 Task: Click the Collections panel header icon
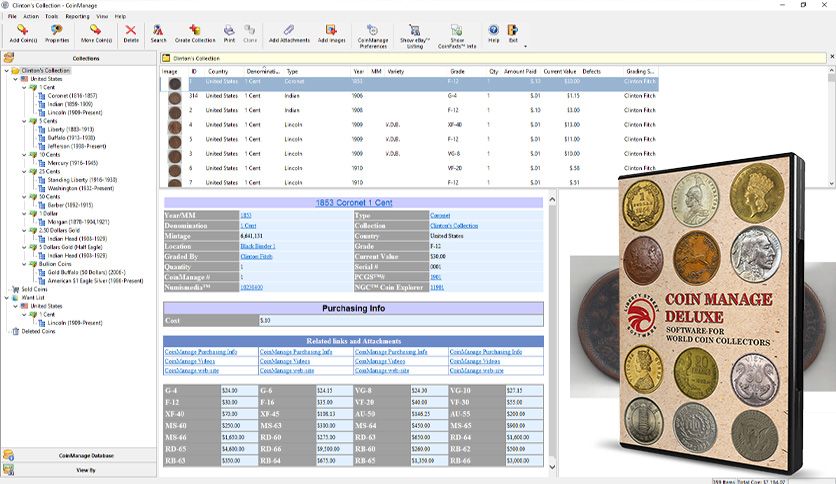(x=9, y=58)
